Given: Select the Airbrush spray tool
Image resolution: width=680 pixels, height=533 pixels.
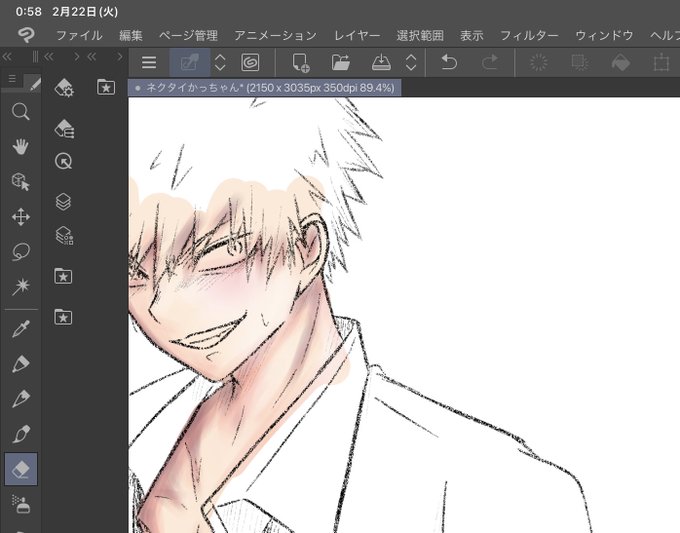Looking at the screenshot, I should click(x=21, y=504).
